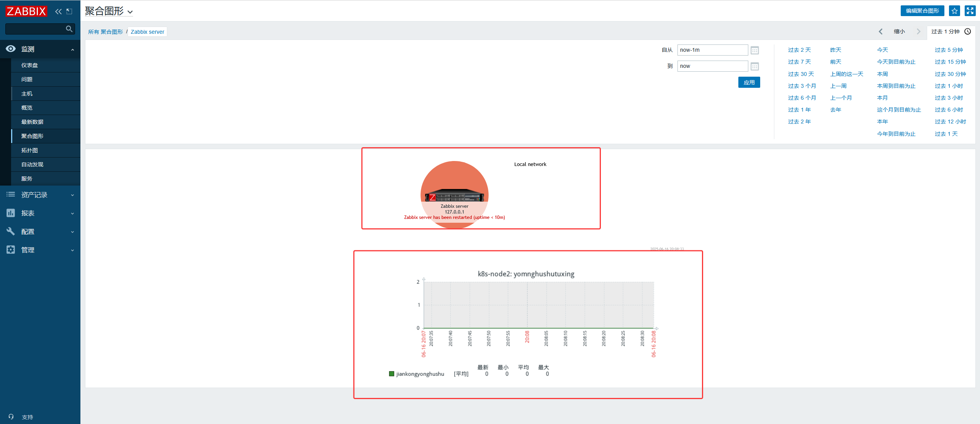Open 概览 from the sidebar
980x424 pixels.
pos(46,108)
